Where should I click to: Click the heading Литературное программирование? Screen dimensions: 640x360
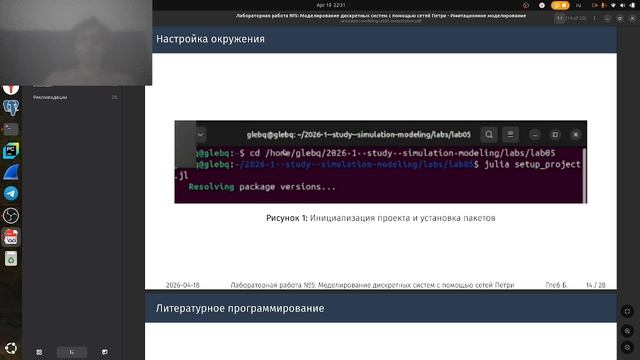tap(240, 308)
